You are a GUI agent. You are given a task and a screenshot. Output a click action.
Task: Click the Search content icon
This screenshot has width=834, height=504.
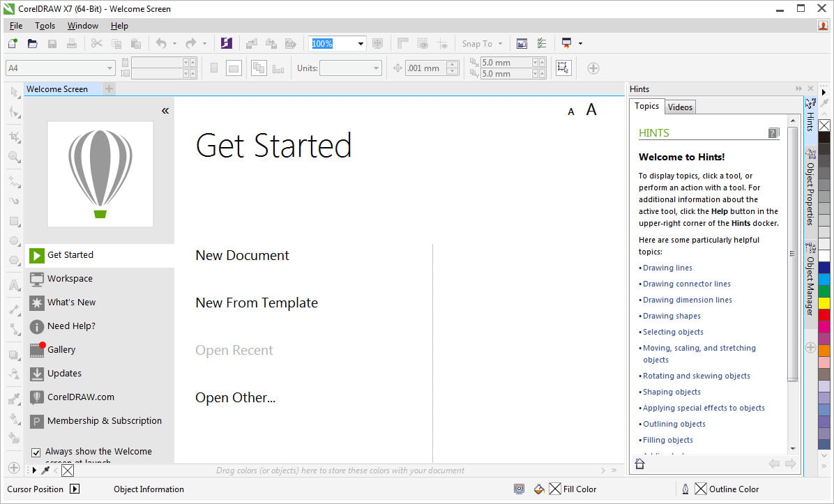[x=227, y=44]
